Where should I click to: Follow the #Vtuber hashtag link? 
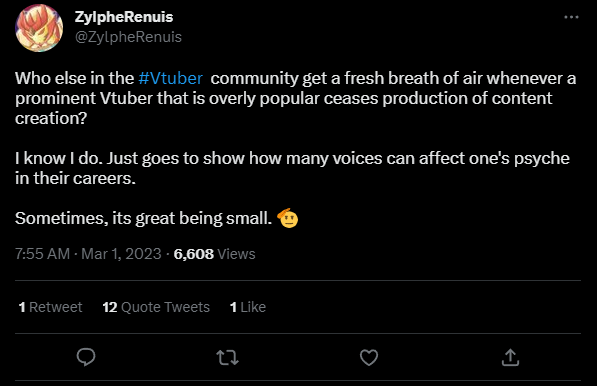pos(171,78)
